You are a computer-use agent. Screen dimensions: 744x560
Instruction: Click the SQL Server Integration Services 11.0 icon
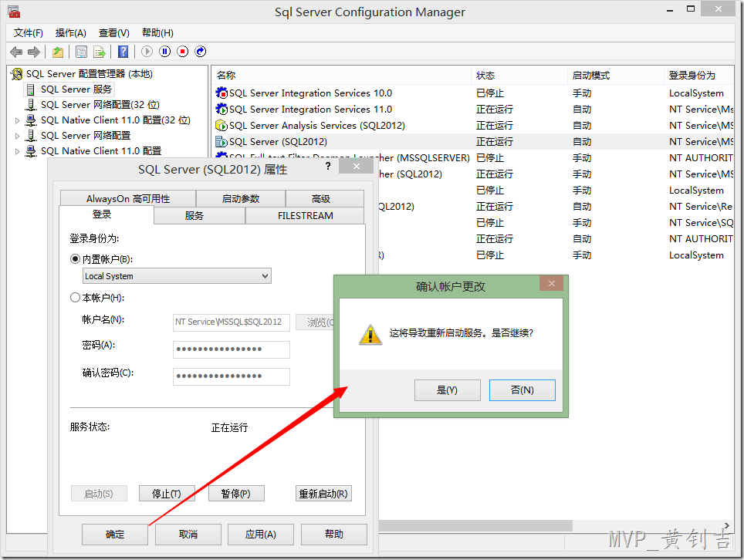[x=222, y=109]
